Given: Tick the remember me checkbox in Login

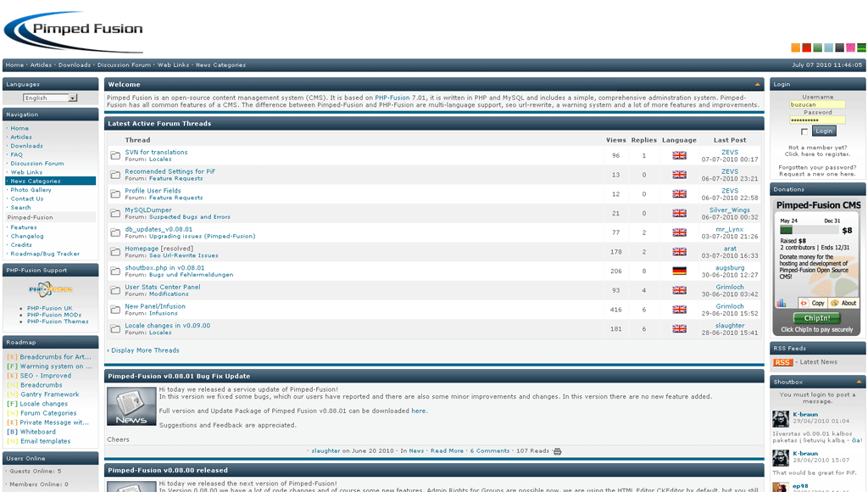Looking at the screenshot, I should click(804, 131).
